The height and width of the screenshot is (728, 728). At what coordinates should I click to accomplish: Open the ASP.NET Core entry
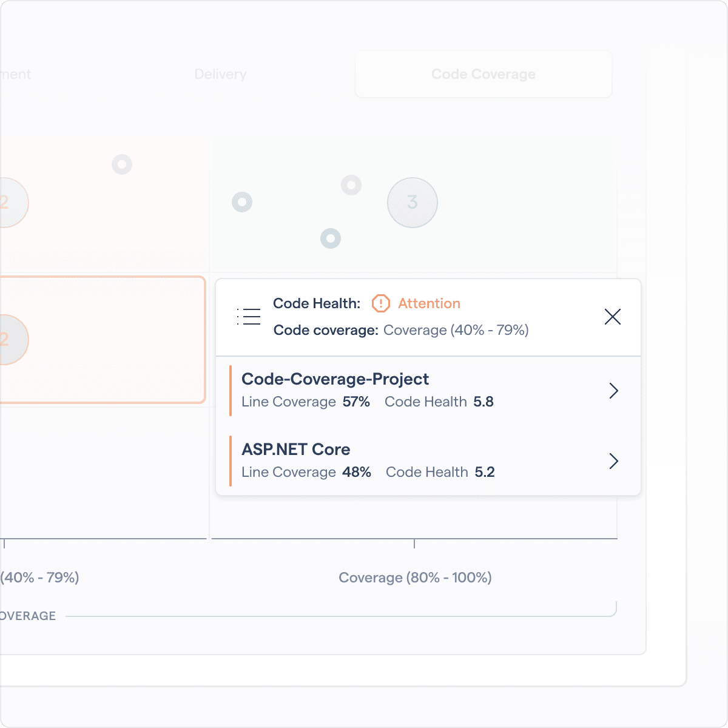[295, 450]
